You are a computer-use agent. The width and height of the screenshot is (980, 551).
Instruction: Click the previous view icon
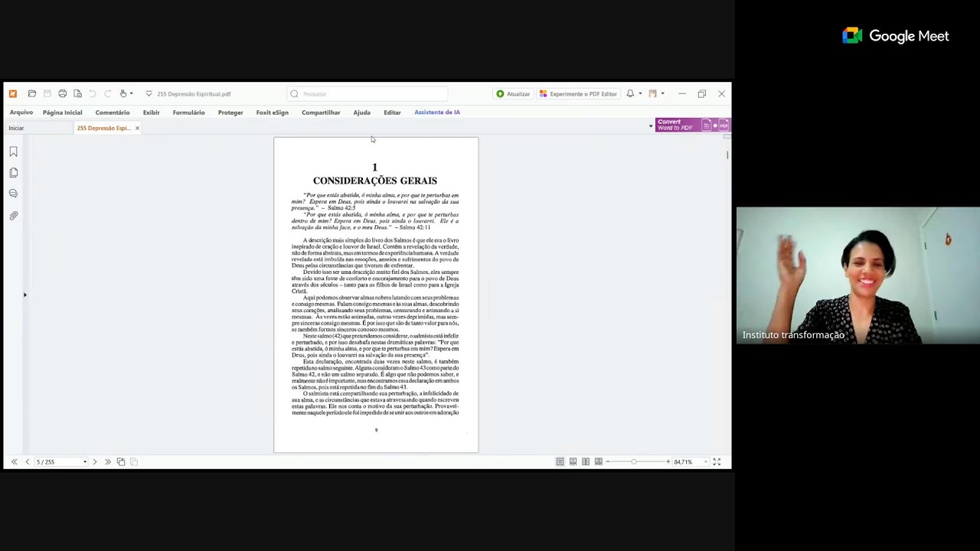point(121,461)
